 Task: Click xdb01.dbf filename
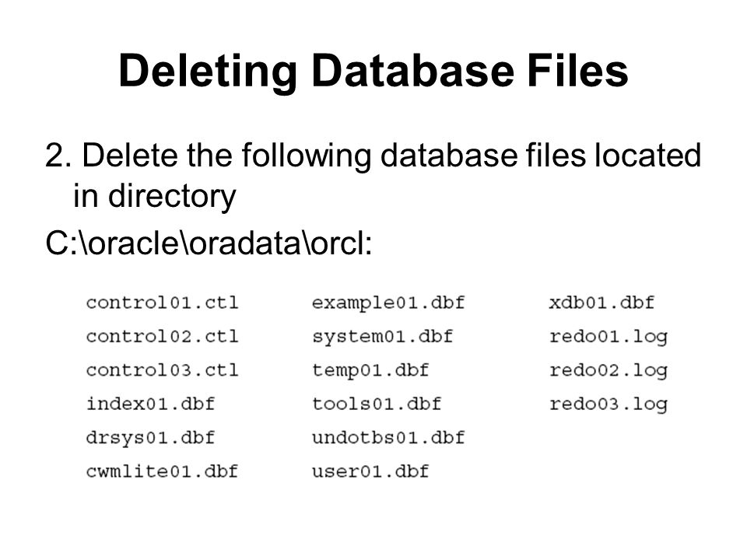601,303
